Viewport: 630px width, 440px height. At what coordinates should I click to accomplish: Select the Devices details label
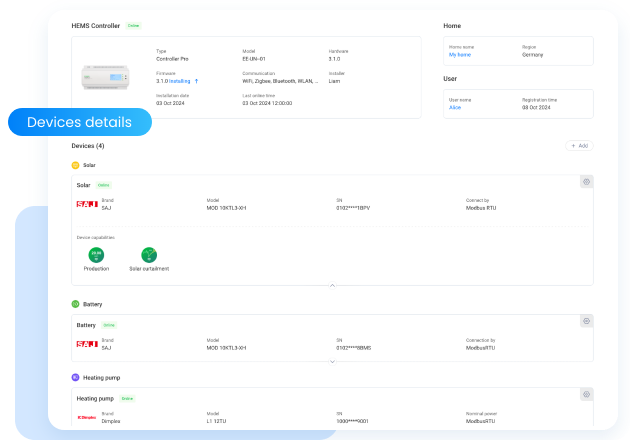79,122
